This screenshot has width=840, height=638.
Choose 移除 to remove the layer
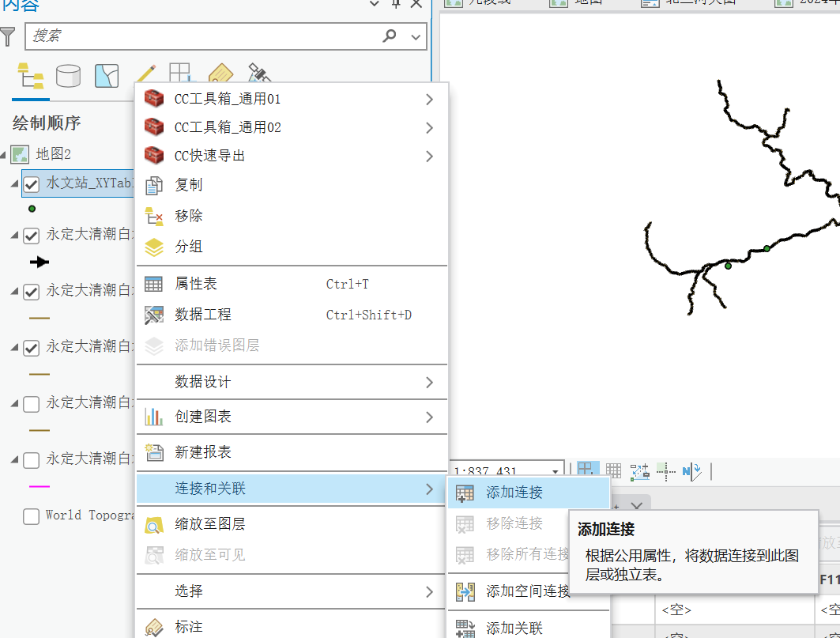tap(292, 216)
